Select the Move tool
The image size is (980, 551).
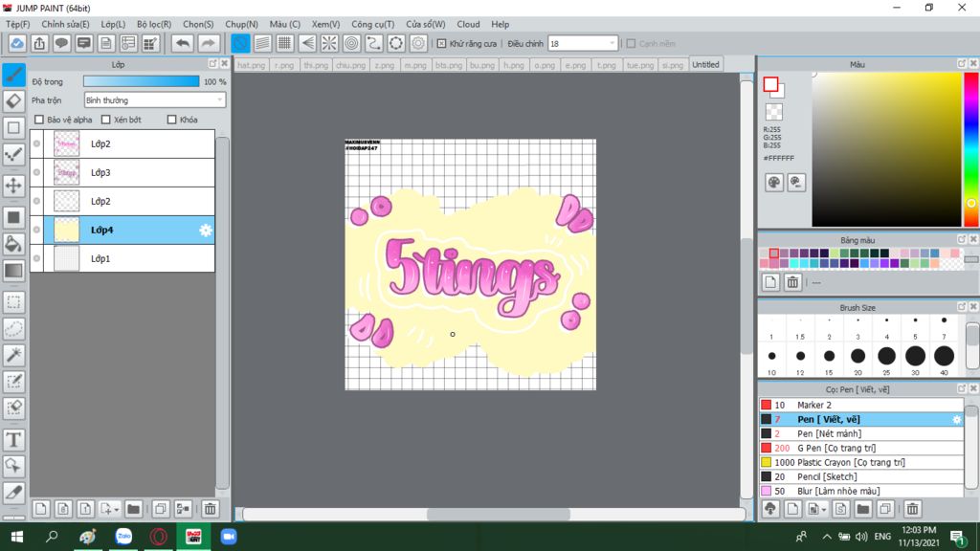click(x=13, y=186)
